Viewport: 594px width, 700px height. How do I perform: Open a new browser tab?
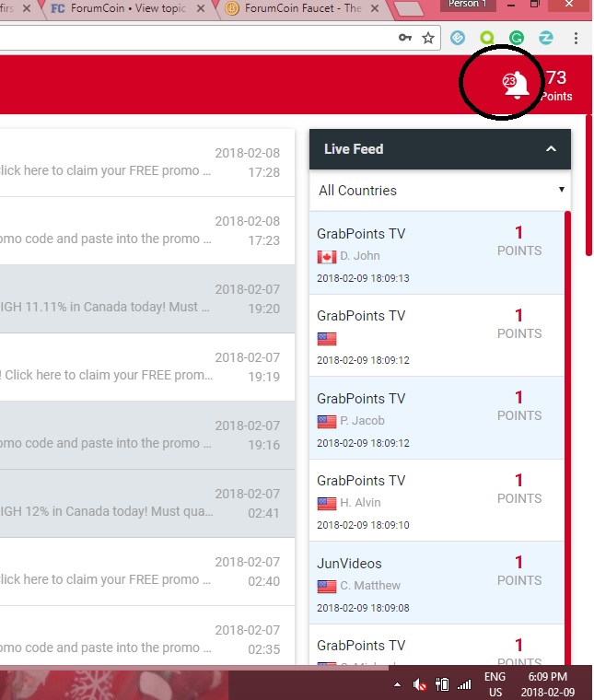[409, 8]
